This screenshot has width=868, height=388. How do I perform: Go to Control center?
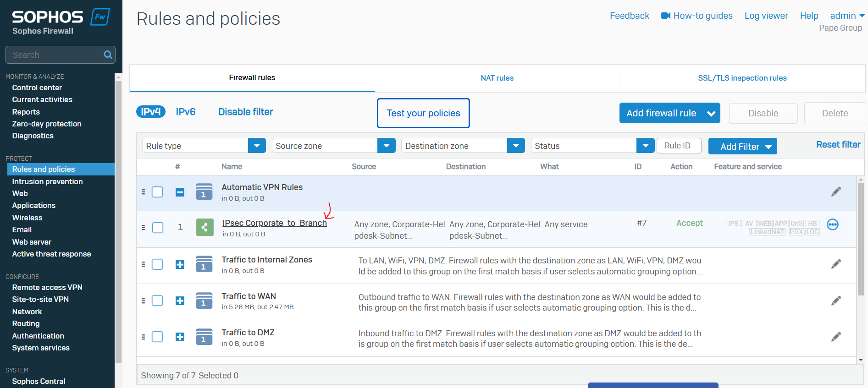(37, 87)
